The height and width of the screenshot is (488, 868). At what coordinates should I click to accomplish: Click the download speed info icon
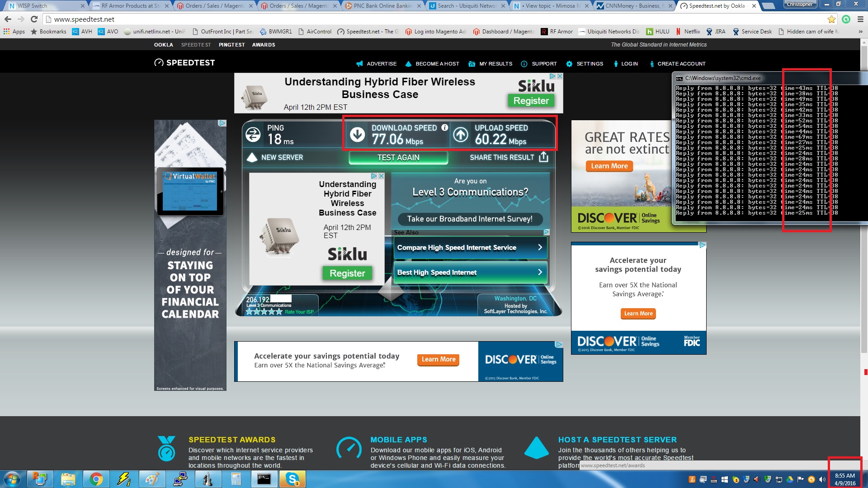click(444, 127)
